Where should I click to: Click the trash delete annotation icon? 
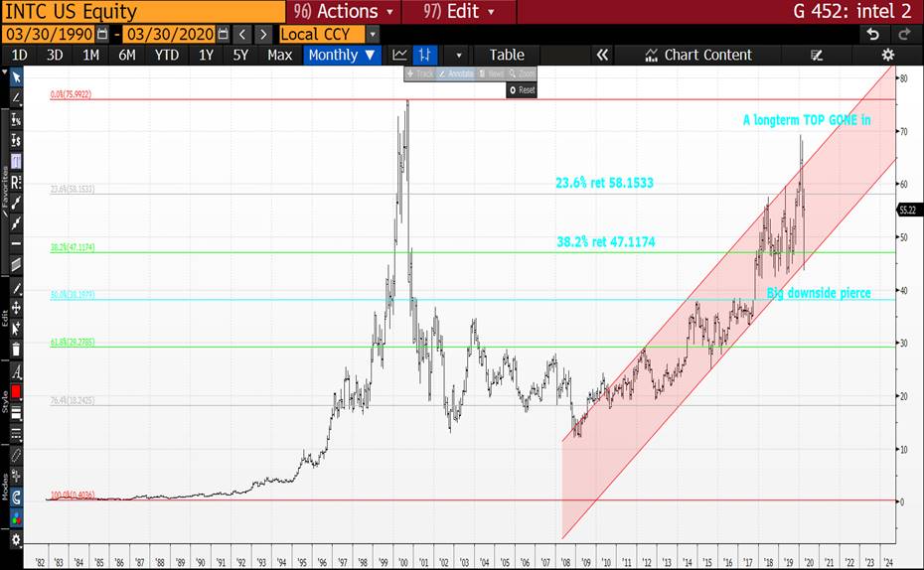click(16, 350)
